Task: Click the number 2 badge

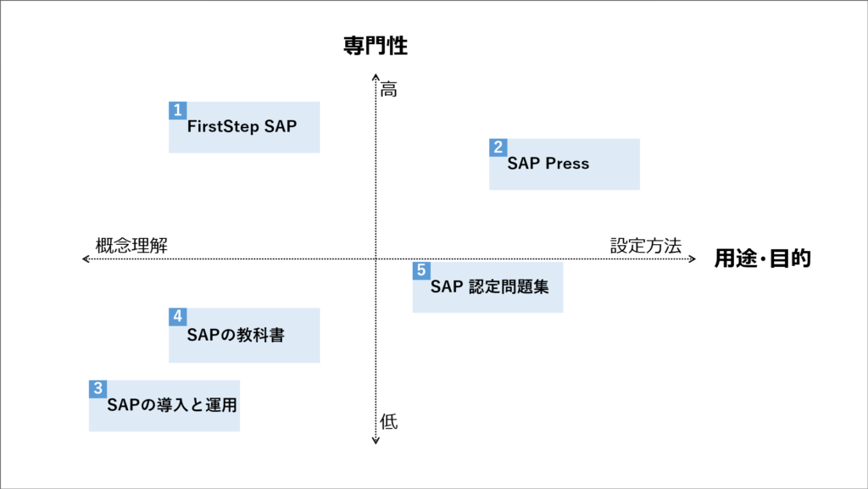Action: pyautogui.click(x=498, y=147)
